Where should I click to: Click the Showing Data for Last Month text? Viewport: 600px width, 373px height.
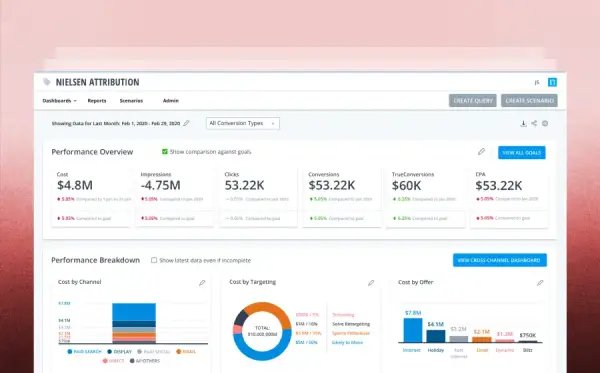coord(116,123)
